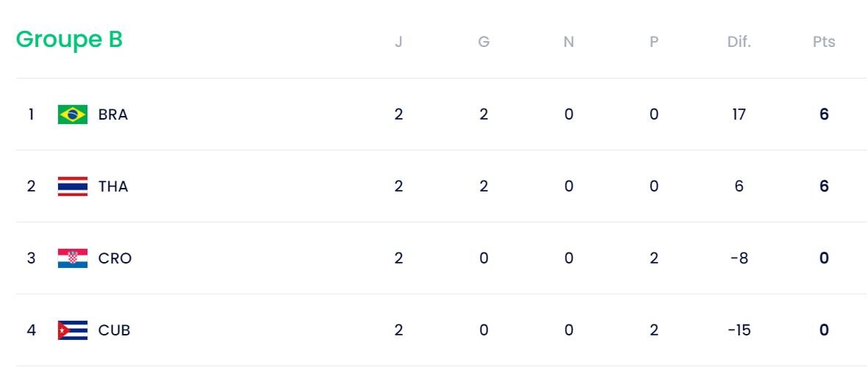Click rank number 1 in the standings
The height and width of the screenshot is (367, 868).
coord(31,115)
